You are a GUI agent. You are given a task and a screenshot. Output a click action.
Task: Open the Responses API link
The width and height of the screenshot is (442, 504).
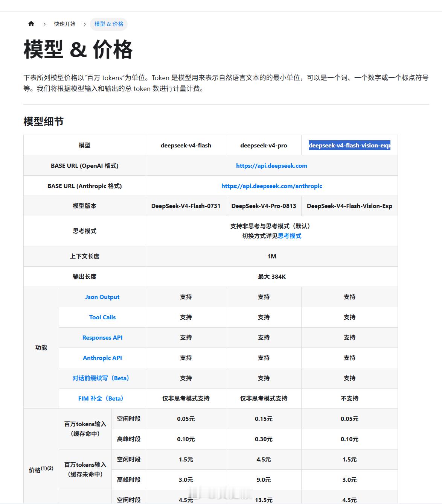(102, 337)
